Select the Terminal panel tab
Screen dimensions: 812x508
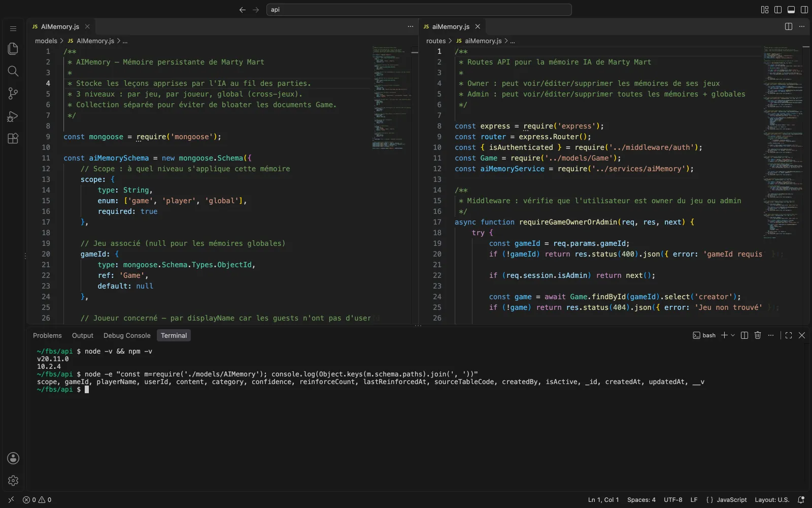click(174, 335)
